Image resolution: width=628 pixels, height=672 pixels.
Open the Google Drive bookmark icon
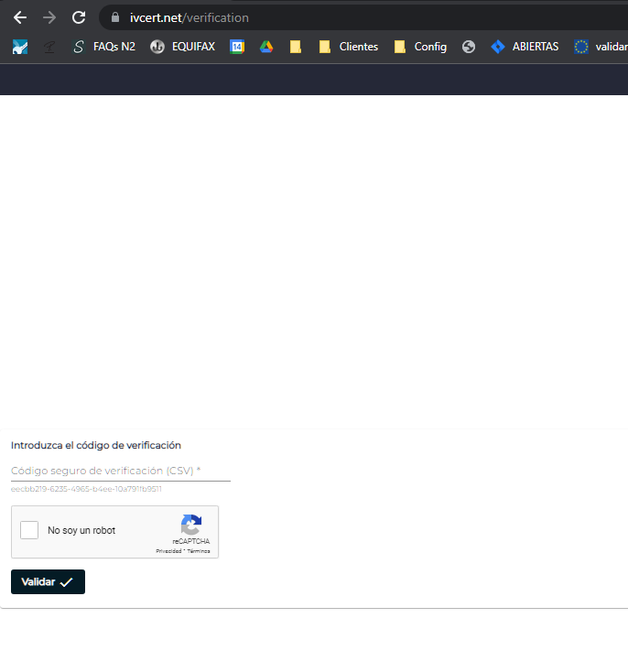[266, 47]
